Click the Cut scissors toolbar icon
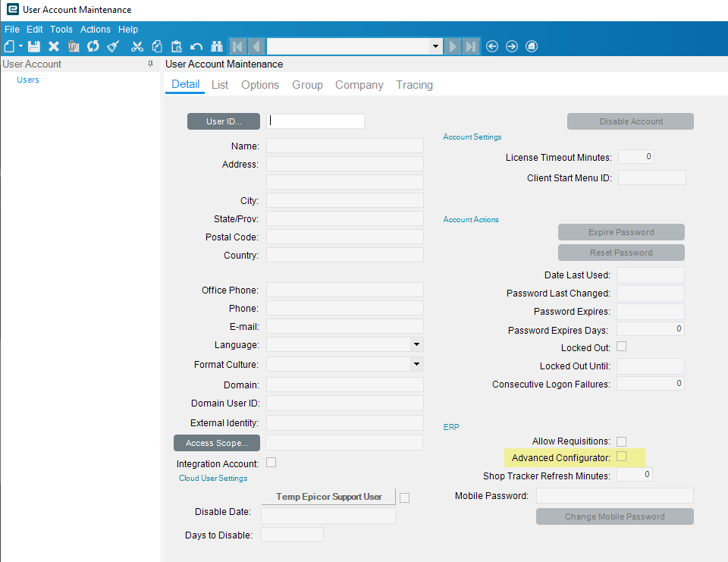728x562 pixels. 137,46
